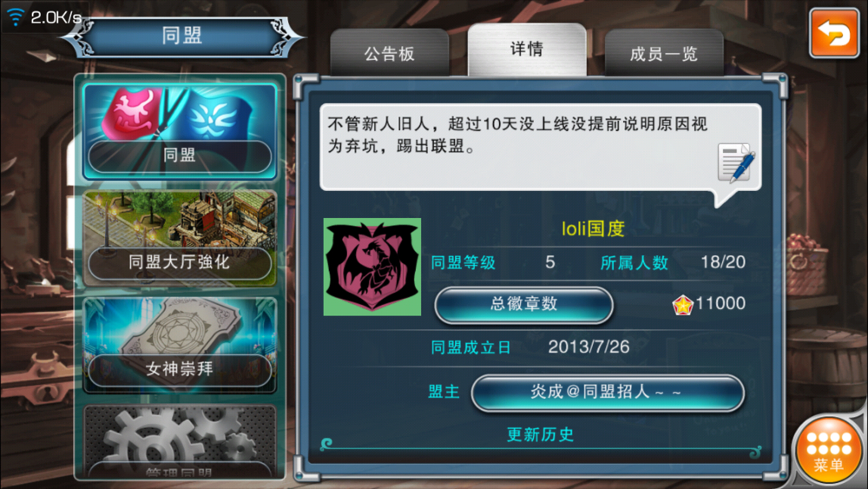Tap the leader button 炎成@同盟招人
Viewport: 868px width, 489px height.
[608, 393]
